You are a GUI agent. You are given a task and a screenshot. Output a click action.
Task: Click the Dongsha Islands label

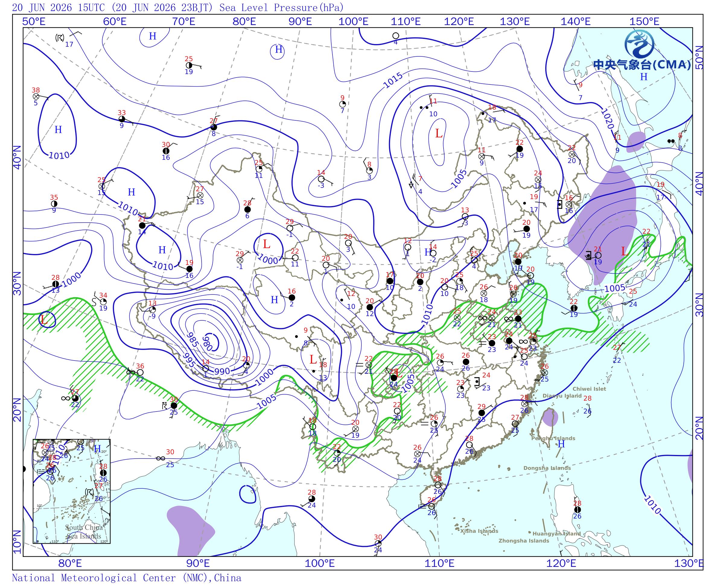547,468
